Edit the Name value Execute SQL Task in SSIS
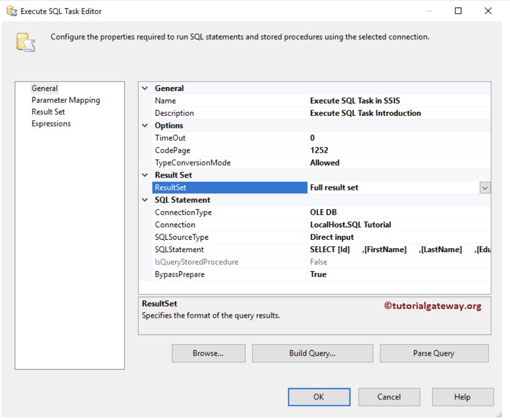 (399, 101)
